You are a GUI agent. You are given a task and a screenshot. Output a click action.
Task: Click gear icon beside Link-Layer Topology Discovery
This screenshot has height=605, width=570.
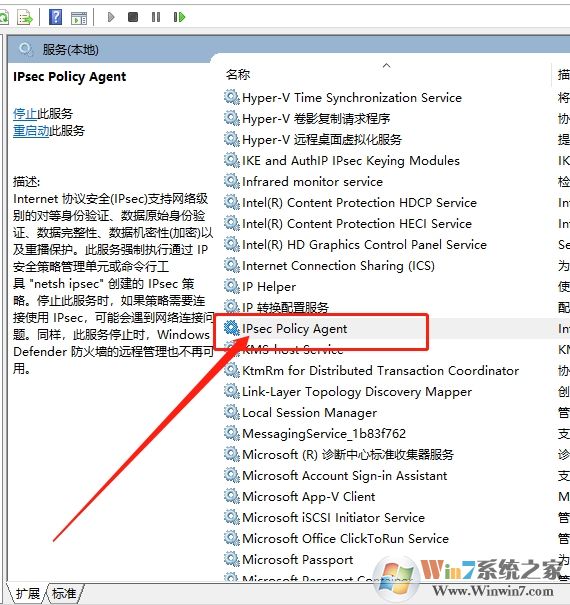pos(232,391)
